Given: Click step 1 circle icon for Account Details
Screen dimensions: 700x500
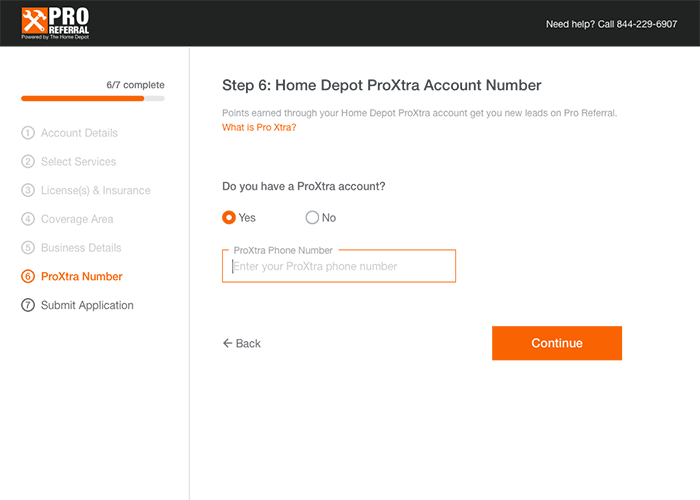Looking at the screenshot, I should pos(28,133).
